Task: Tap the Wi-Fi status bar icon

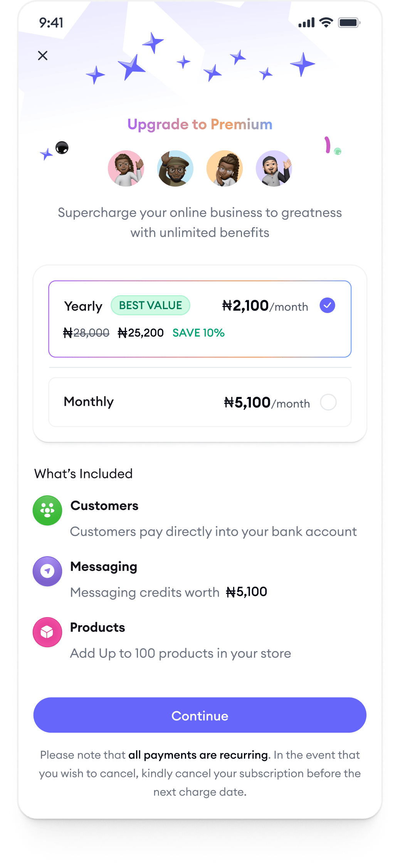Action: point(326,23)
